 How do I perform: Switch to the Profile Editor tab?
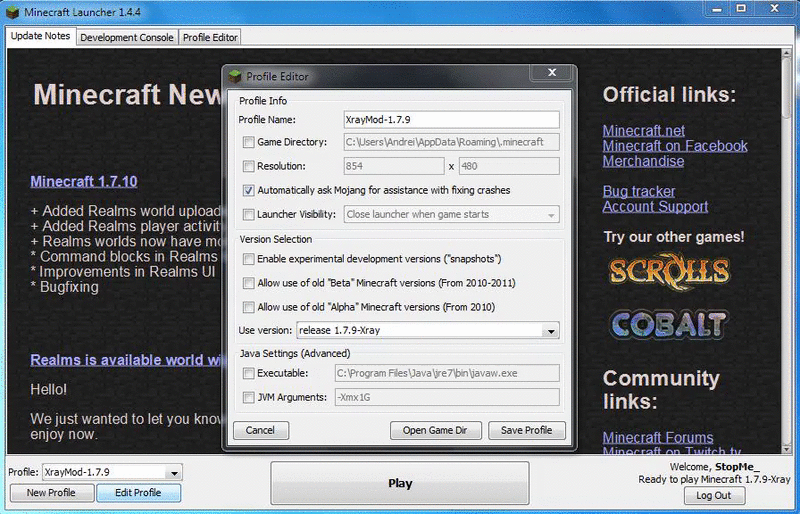210,38
